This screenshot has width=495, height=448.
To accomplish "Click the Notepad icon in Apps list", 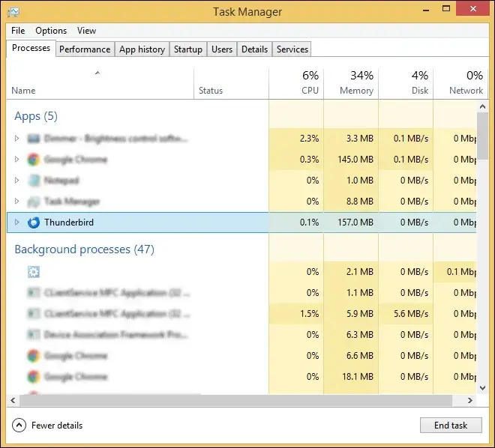I will tap(33, 181).
